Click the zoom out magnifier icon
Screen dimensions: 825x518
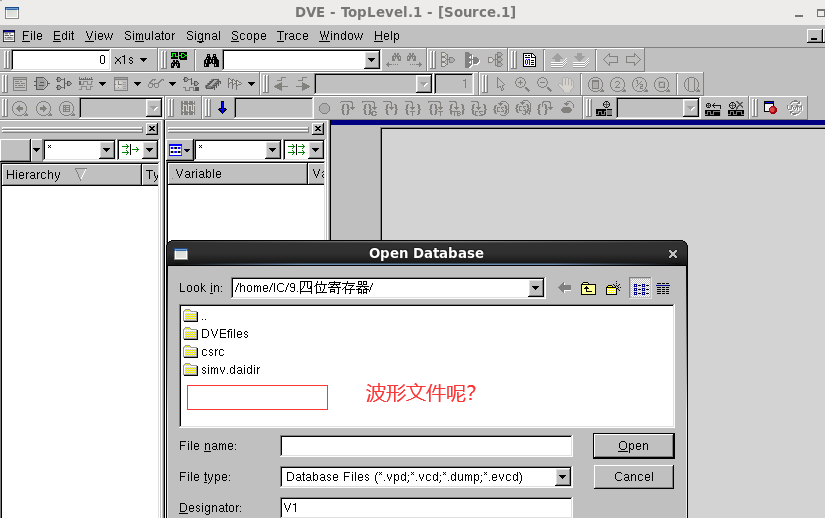pos(544,84)
